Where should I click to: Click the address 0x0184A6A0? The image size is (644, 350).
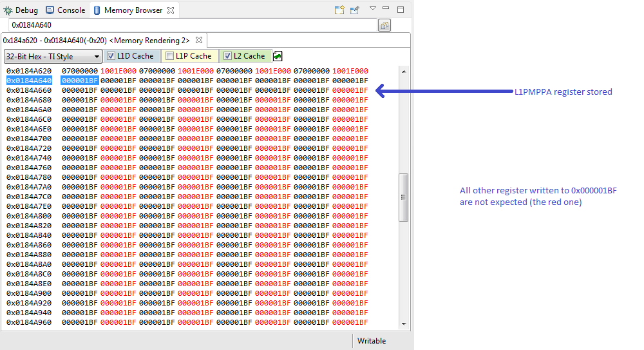pos(29,110)
